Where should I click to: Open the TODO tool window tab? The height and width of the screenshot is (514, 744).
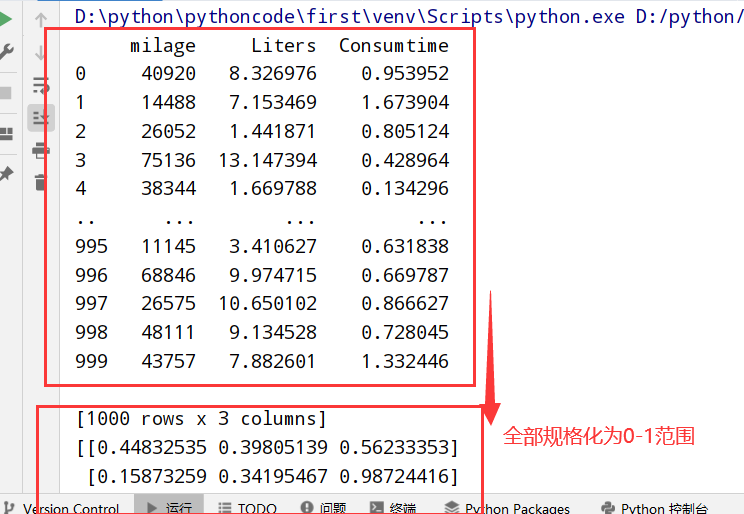coord(247,508)
